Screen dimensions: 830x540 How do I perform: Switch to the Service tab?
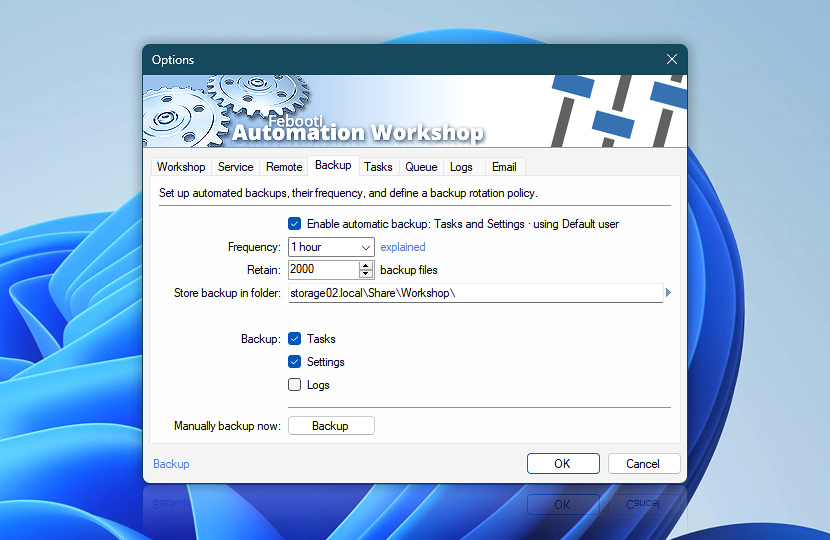236,167
